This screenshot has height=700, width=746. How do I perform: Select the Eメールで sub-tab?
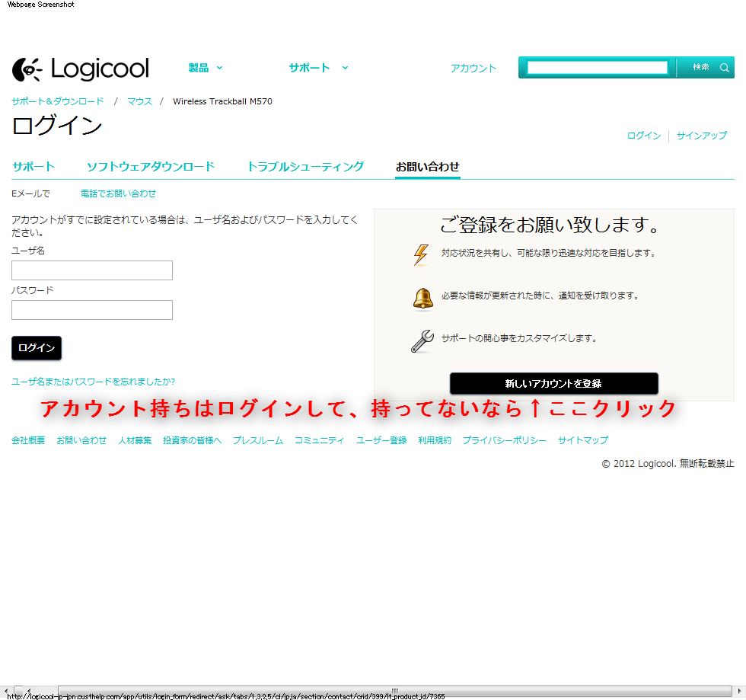(x=30, y=193)
